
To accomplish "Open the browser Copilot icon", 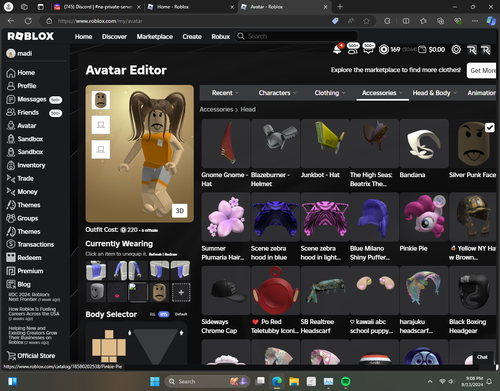I will click(491, 21).
